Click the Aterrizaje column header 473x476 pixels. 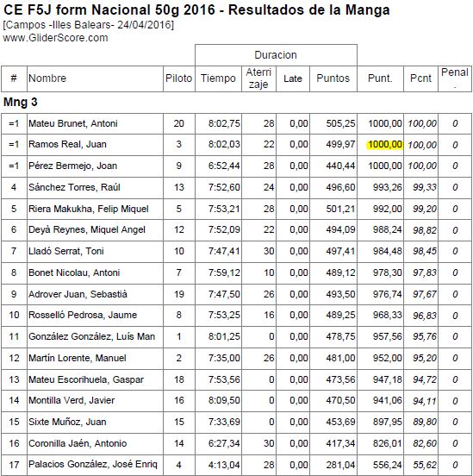point(258,78)
